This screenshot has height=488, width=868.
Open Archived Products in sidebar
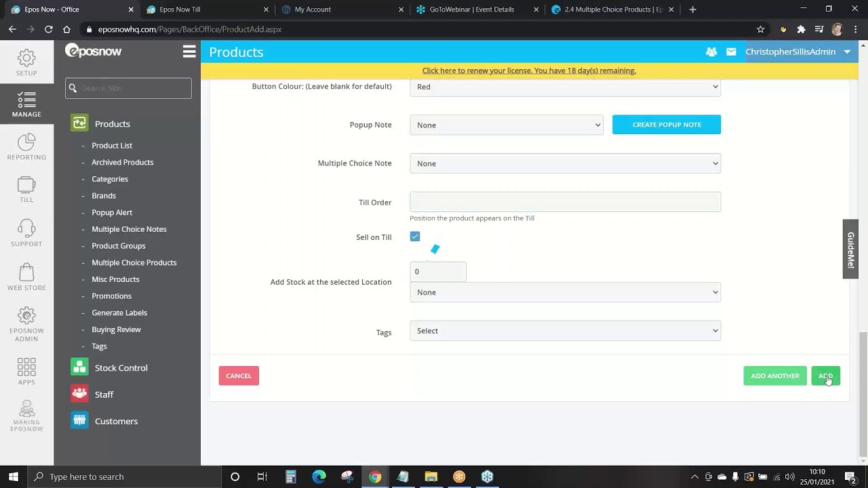pos(123,162)
